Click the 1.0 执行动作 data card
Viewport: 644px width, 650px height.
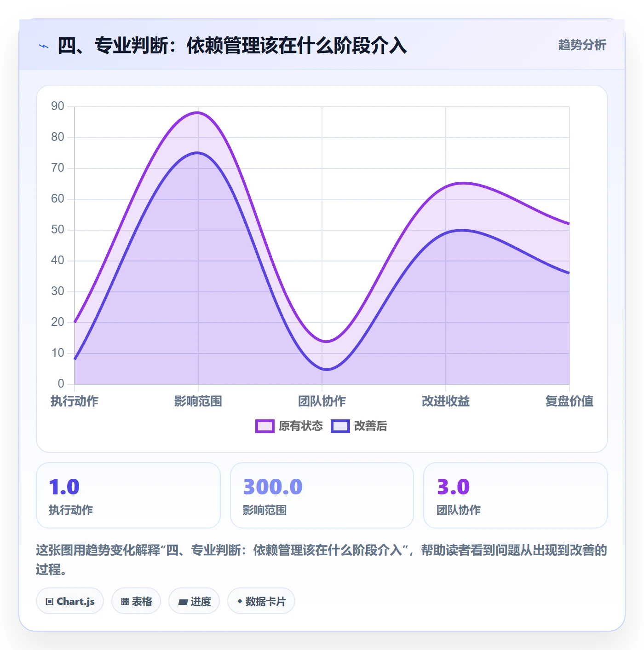(x=128, y=495)
